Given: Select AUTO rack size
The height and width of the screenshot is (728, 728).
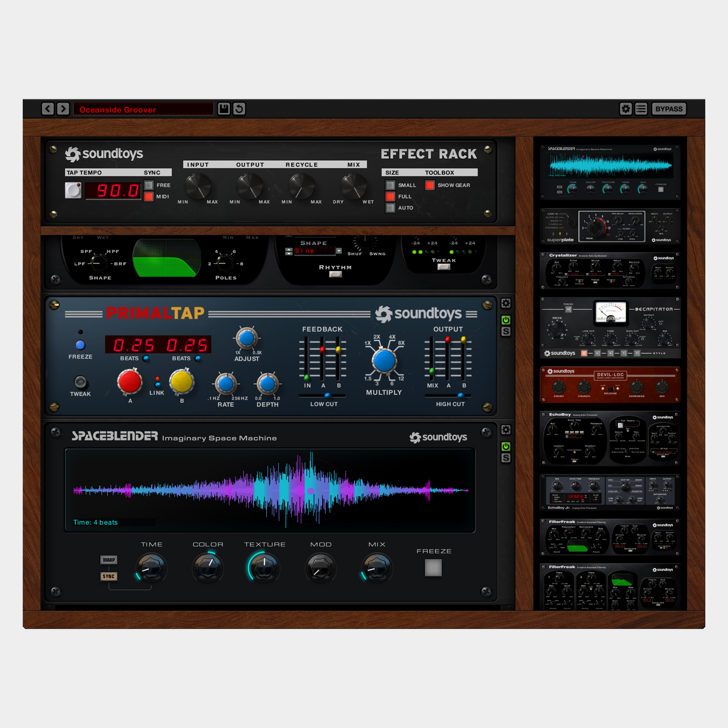Looking at the screenshot, I should coord(391,208).
